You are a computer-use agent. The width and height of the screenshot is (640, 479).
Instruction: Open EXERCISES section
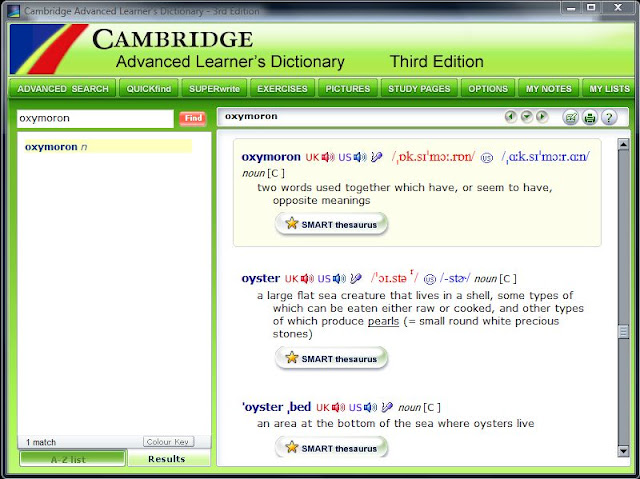pos(282,89)
